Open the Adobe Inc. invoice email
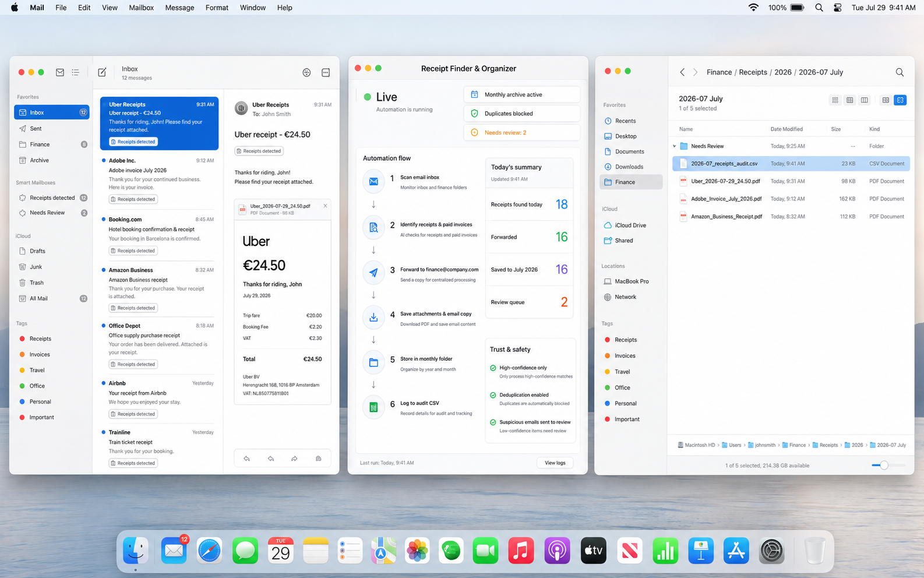This screenshot has height=578, width=924. [x=159, y=181]
